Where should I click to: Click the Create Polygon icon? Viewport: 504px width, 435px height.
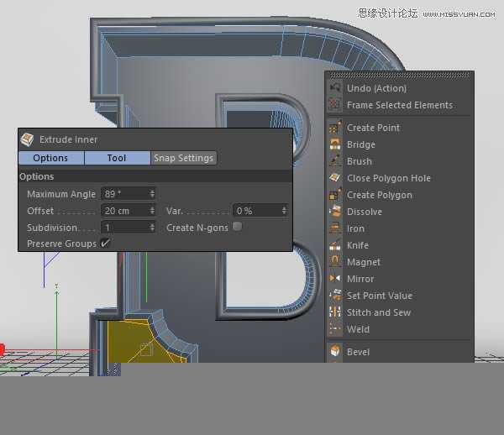[x=335, y=195]
